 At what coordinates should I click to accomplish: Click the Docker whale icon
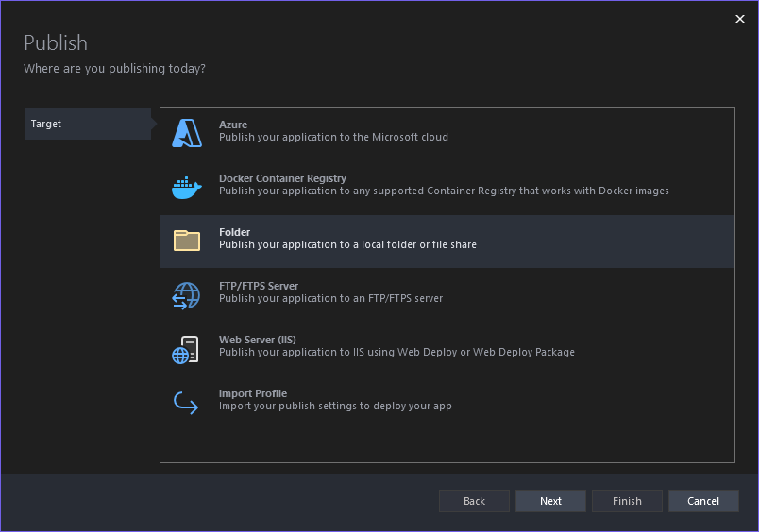(187, 188)
